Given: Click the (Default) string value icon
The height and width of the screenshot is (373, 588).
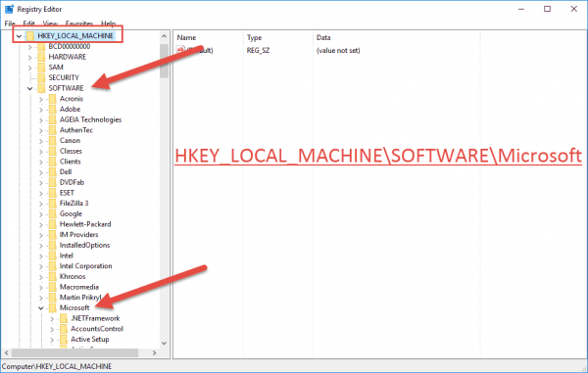Looking at the screenshot, I should [x=180, y=50].
